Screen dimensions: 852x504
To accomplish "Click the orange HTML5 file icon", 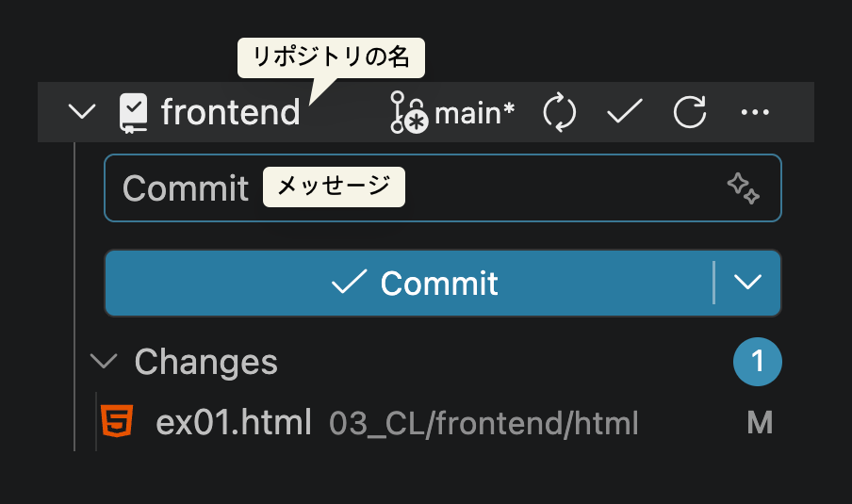I will pos(117,421).
